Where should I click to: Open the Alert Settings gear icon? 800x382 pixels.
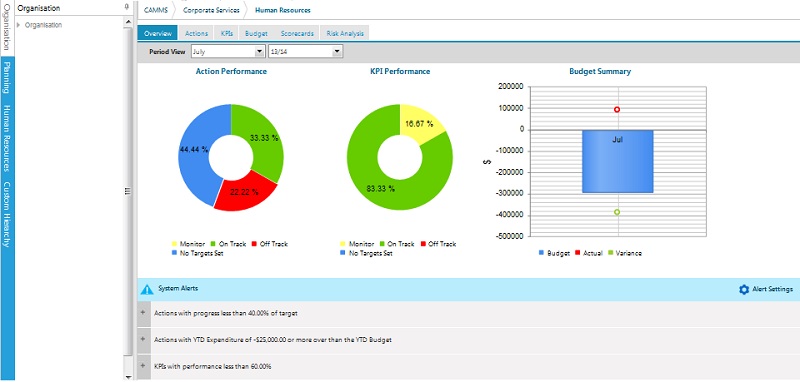point(744,290)
